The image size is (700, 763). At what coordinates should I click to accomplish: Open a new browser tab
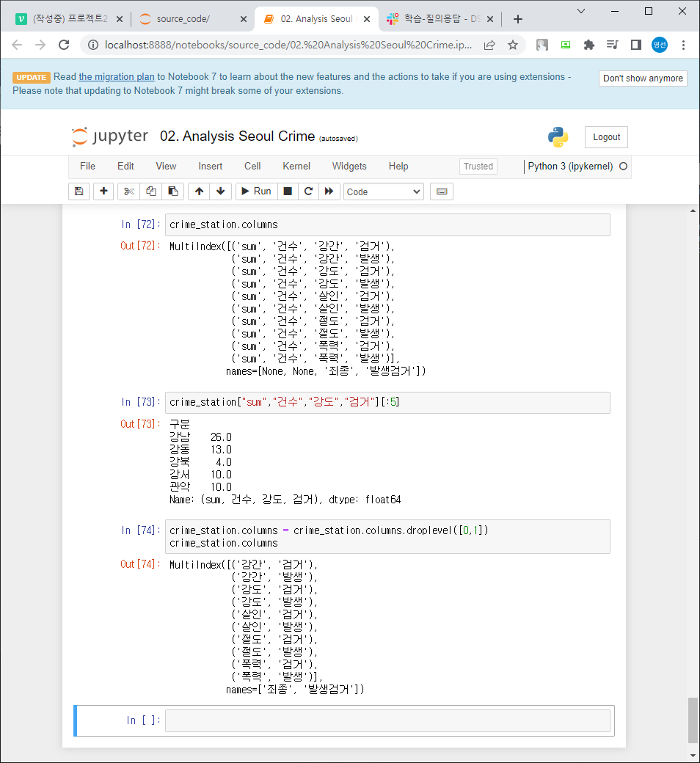point(518,19)
